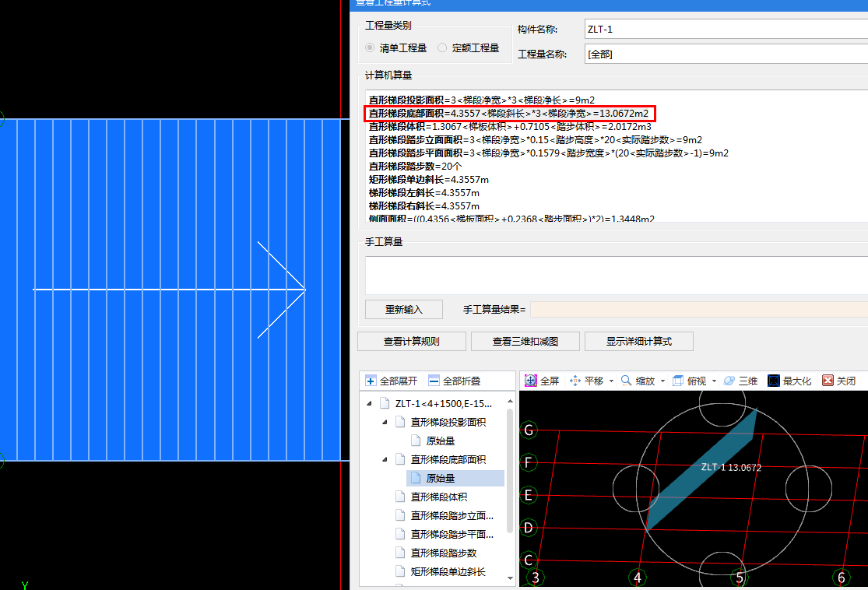Click the 手工算量结果 result field

click(698, 309)
